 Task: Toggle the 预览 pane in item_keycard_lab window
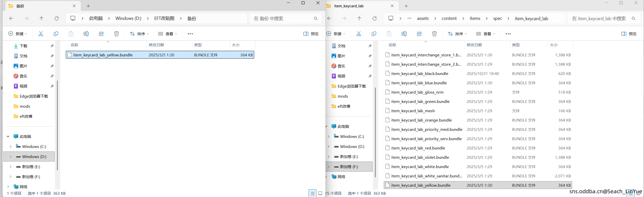[x=629, y=34]
